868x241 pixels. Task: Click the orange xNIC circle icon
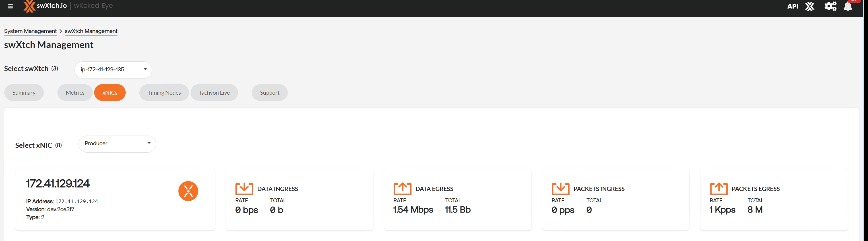188,191
